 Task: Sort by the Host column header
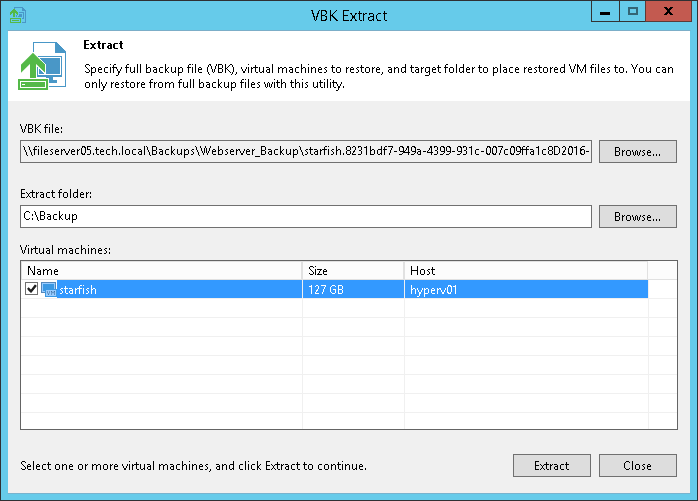point(526,271)
